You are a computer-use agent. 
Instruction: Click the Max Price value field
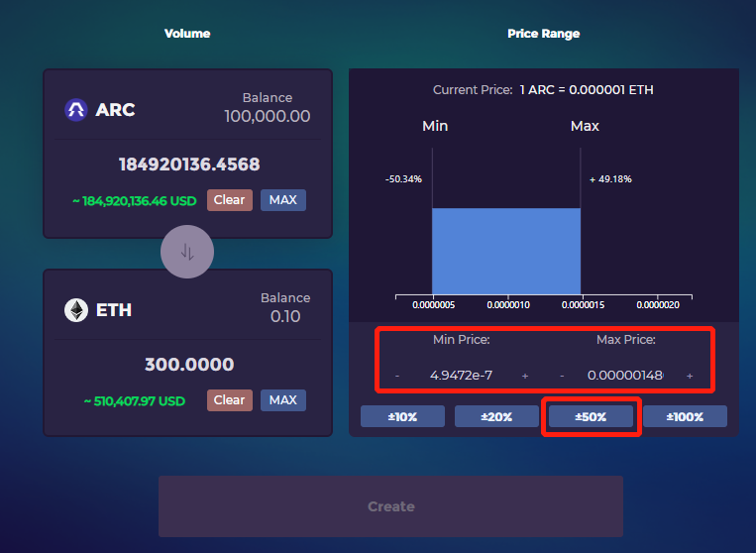click(x=625, y=376)
